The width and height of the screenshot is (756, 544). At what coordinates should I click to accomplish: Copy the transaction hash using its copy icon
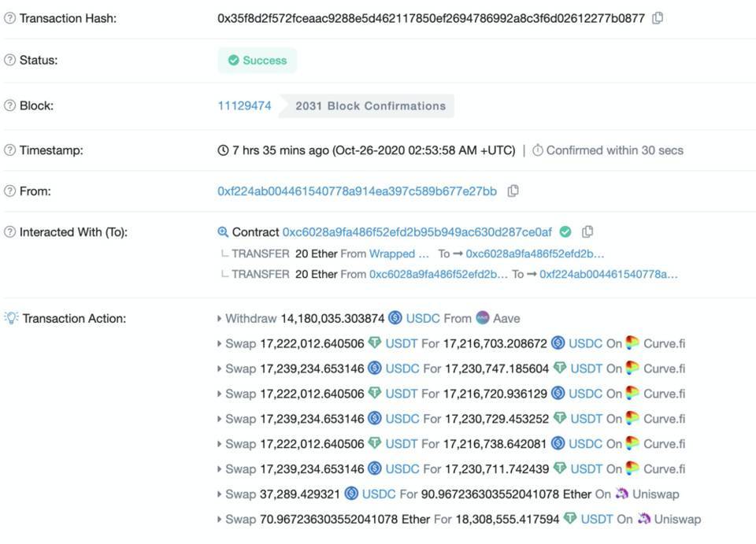(x=657, y=18)
